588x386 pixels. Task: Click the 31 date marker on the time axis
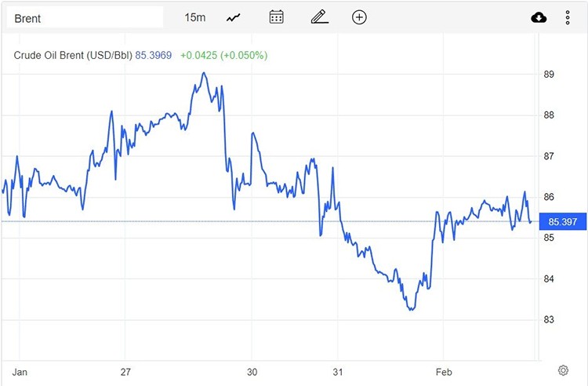click(x=338, y=370)
